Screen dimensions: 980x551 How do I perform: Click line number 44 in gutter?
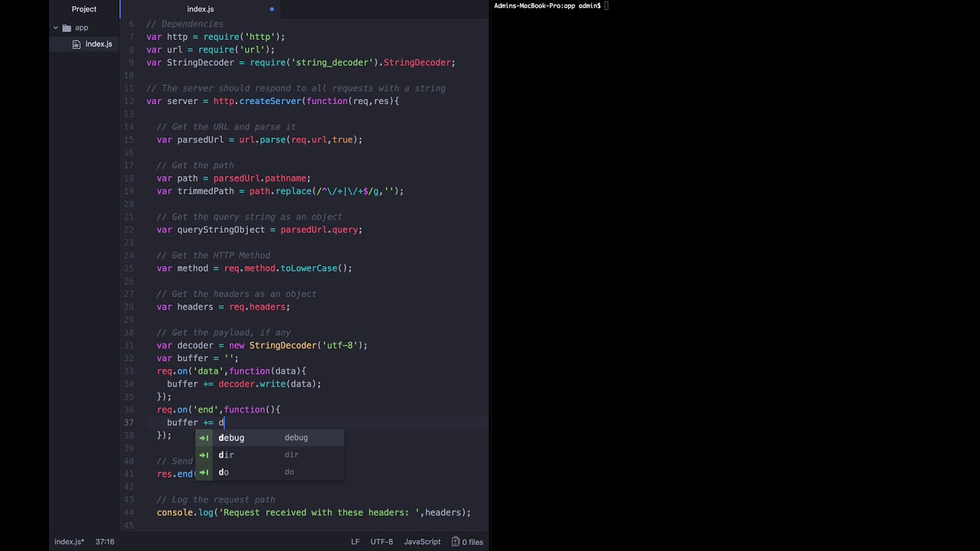click(129, 513)
